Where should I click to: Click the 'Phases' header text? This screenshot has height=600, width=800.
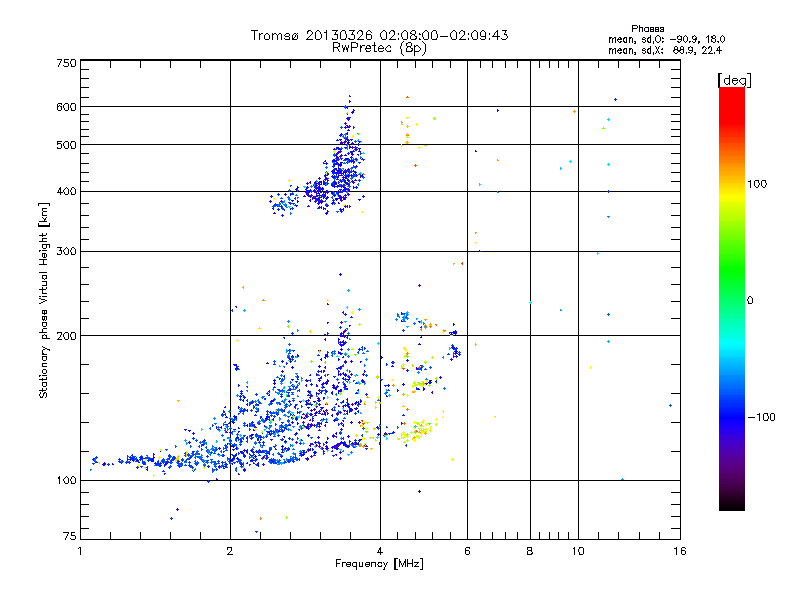pyautogui.click(x=647, y=29)
